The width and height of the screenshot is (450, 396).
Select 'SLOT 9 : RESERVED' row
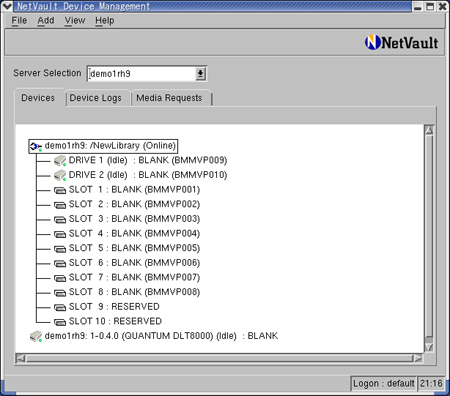(107, 307)
